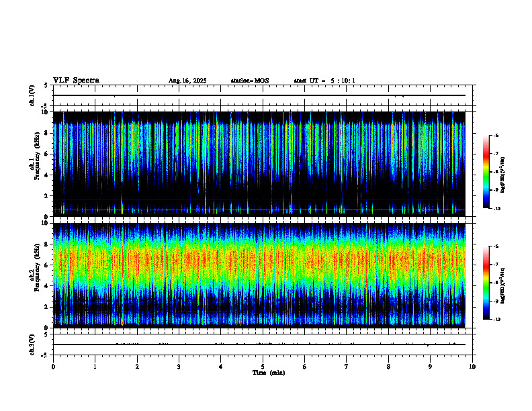
Task: Click time-axis tick label "3"
Action: coord(179,367)
